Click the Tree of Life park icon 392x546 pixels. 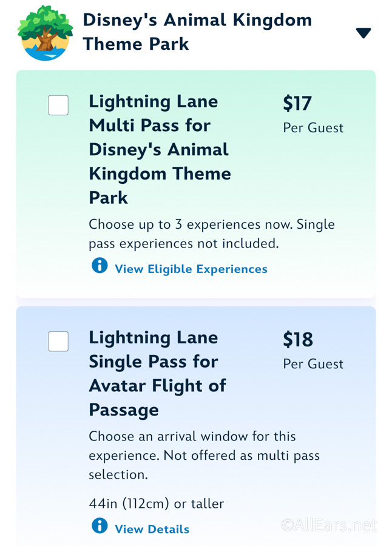(x=46, y=33)
